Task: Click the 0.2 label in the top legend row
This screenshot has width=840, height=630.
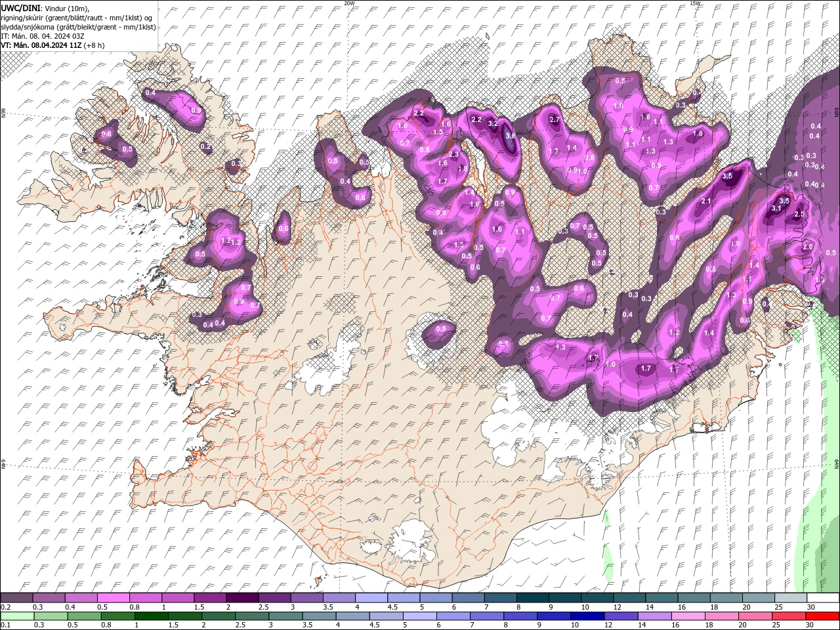Action: click(x=5, y=608)
